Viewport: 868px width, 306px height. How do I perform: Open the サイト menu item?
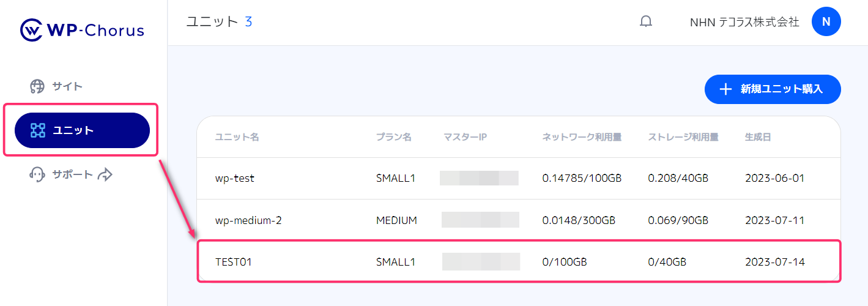(67, 86)
